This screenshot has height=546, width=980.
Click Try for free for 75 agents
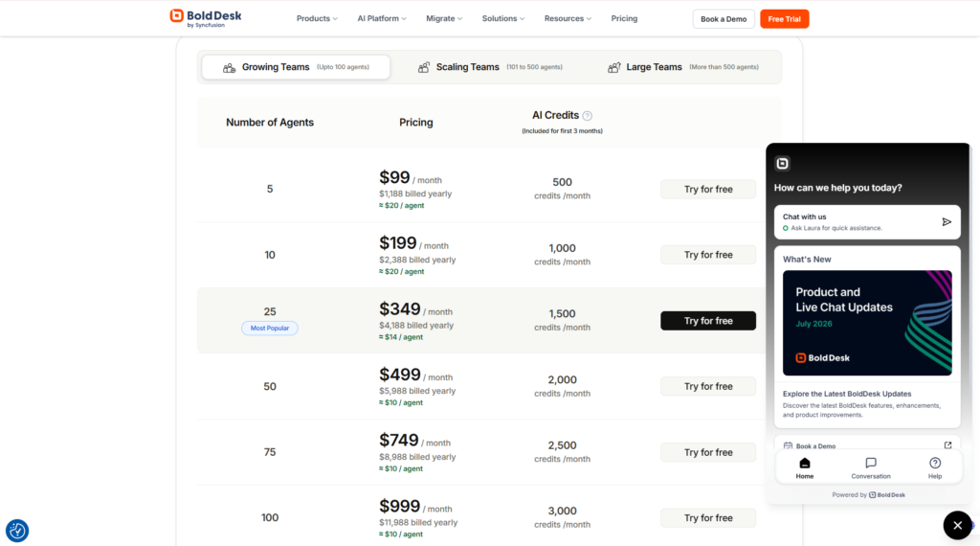(x=707, y=452)
